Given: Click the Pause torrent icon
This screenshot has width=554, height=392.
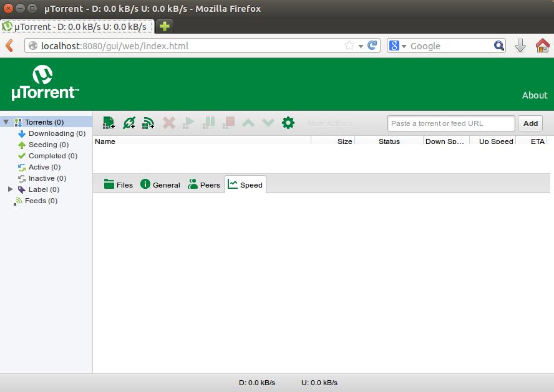Looking at the screenshot, I should 209,123.
